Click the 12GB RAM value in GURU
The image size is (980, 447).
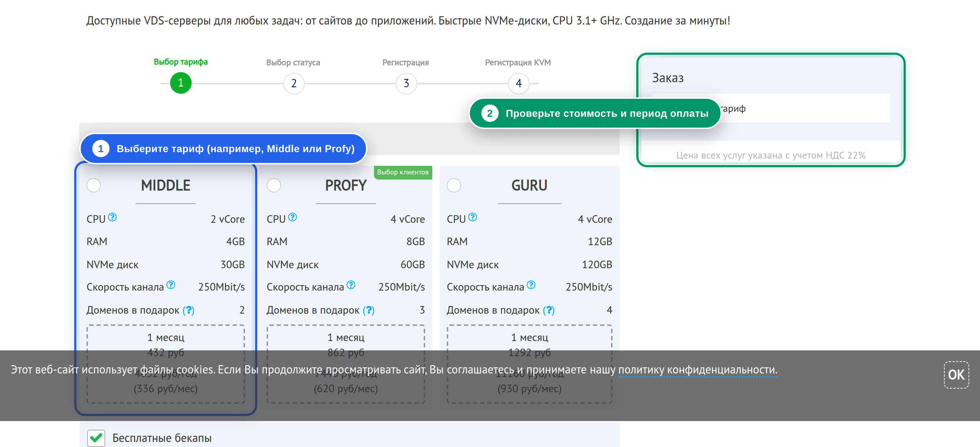coord(600,242)
